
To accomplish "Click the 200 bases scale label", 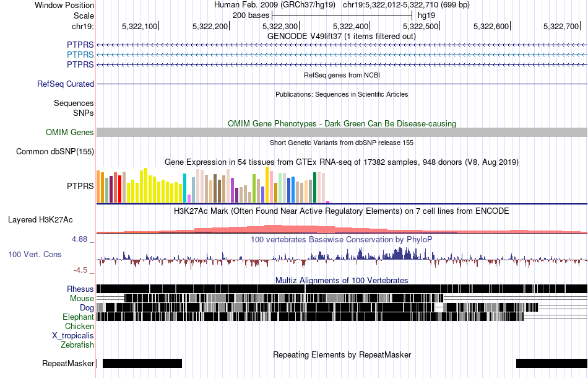I will (x=251, y=15).
